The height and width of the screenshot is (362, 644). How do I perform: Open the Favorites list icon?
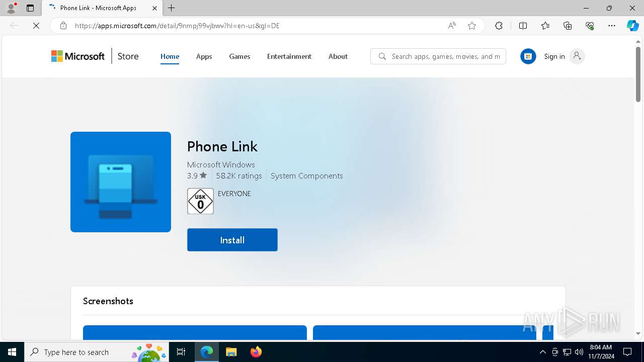pyautogui.click(x=545, y=26)
